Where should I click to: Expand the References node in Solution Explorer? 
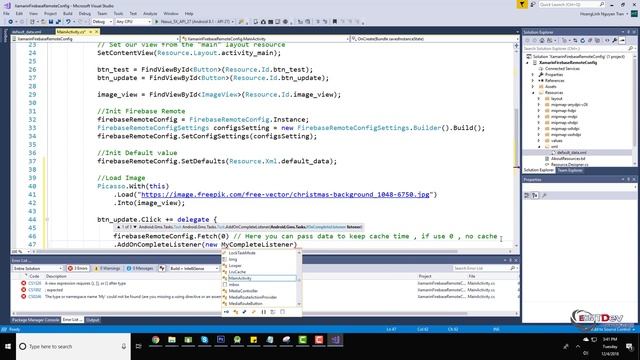coord(533,81)
